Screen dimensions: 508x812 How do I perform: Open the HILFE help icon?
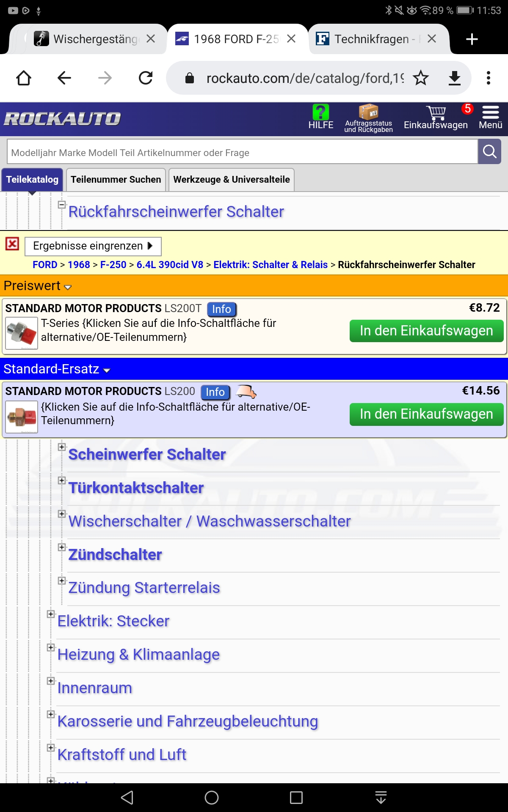click(320, 117)
